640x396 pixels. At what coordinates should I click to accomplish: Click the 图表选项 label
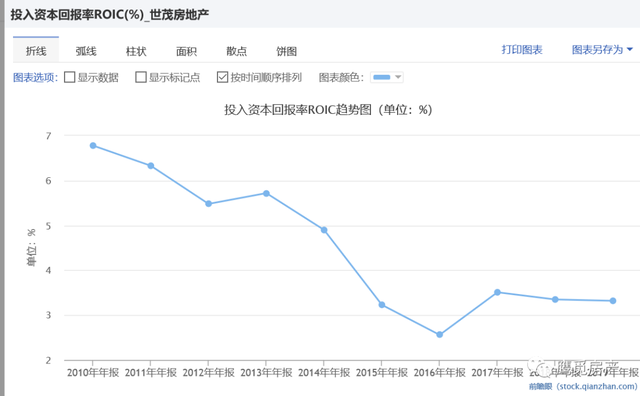pyautogui.click(x=35, y=77)
